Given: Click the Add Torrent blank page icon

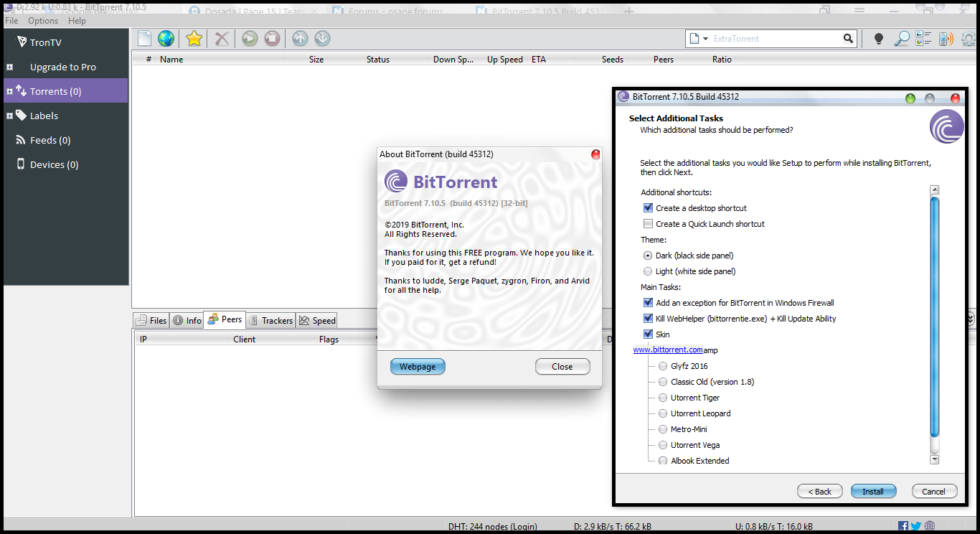Looking at the screenshot, I should click(145, 39).
